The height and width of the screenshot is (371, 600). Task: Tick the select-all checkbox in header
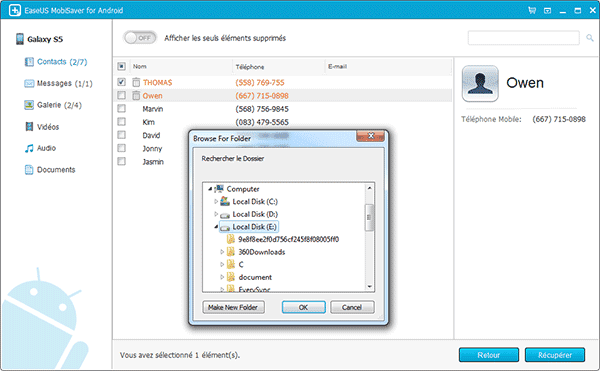[x=121, y=67]
